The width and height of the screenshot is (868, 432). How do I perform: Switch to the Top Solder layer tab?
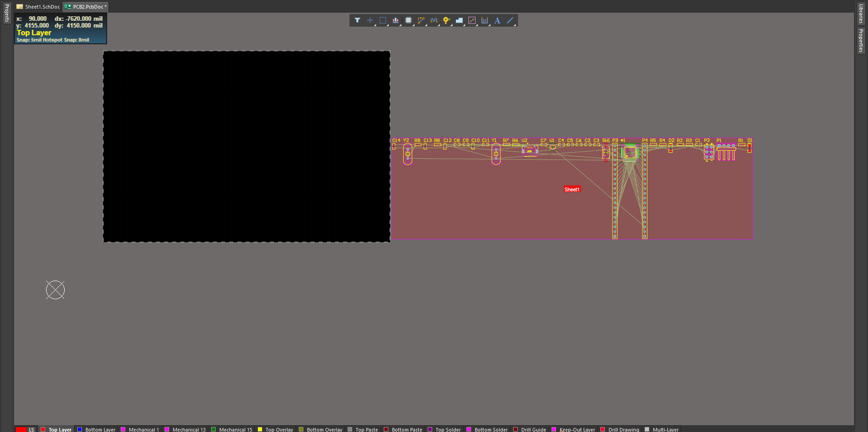pos(444,429)
